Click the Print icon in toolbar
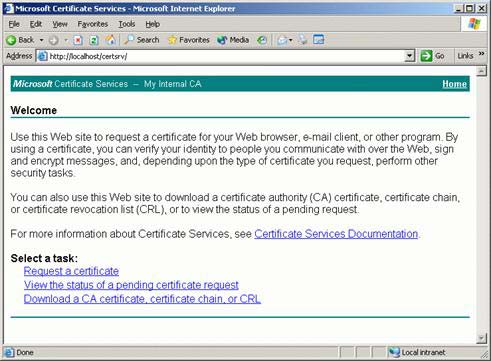Image resolution: width=491 pixels, height=361 pixels. click(303, 40)
